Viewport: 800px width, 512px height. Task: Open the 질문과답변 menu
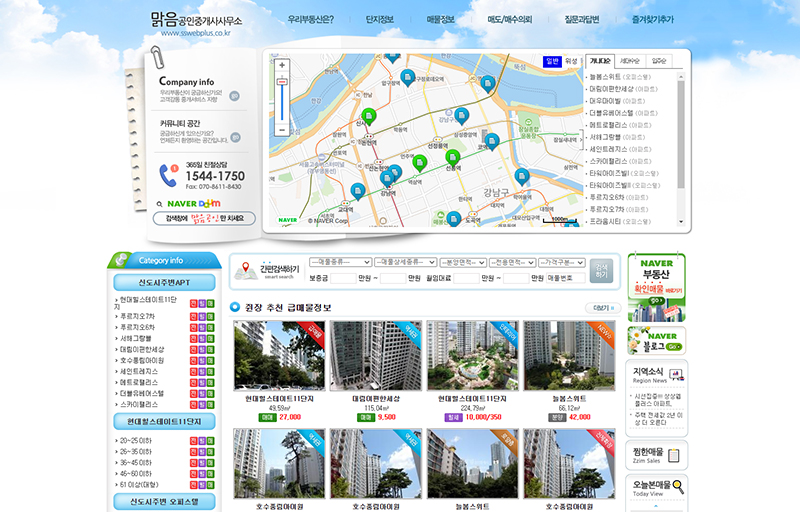(582, 19)
